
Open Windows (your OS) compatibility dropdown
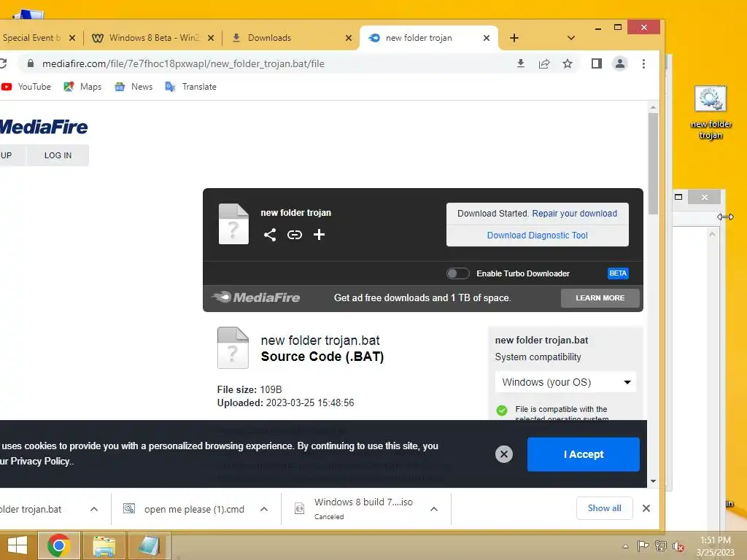(x=565, y=382)
